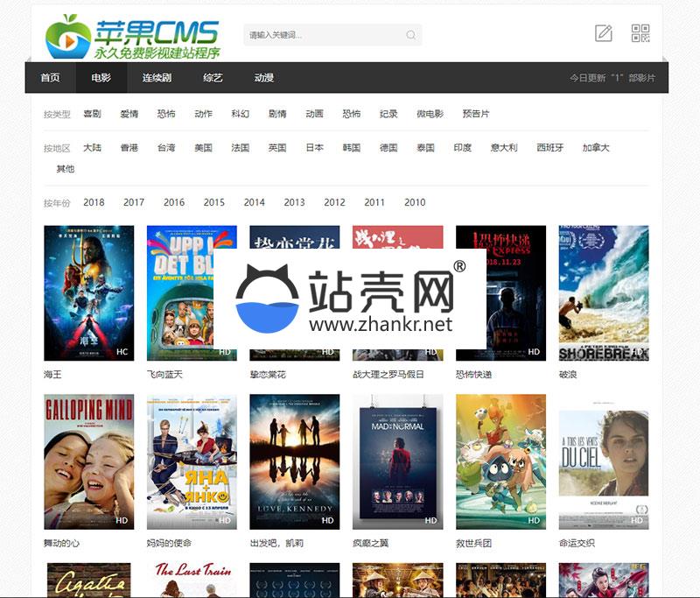The image size is (700, 598).
Task: Filter by genre 喜剧
Action: coord(93,114)
